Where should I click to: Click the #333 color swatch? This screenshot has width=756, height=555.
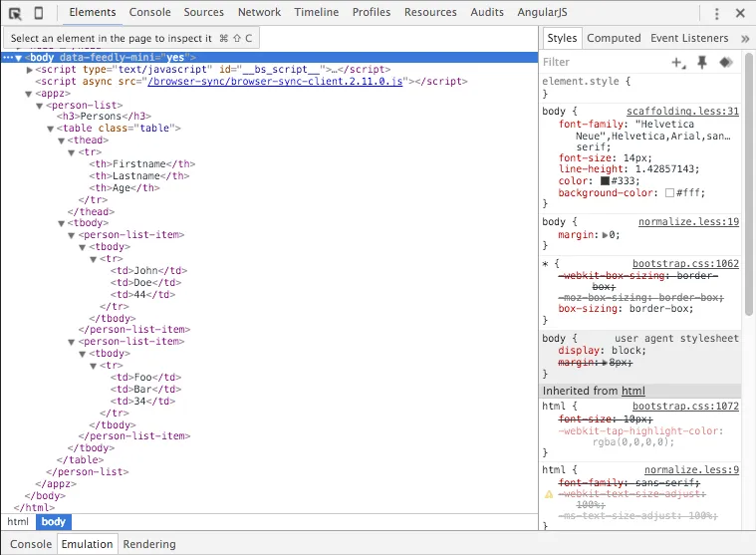605,181
